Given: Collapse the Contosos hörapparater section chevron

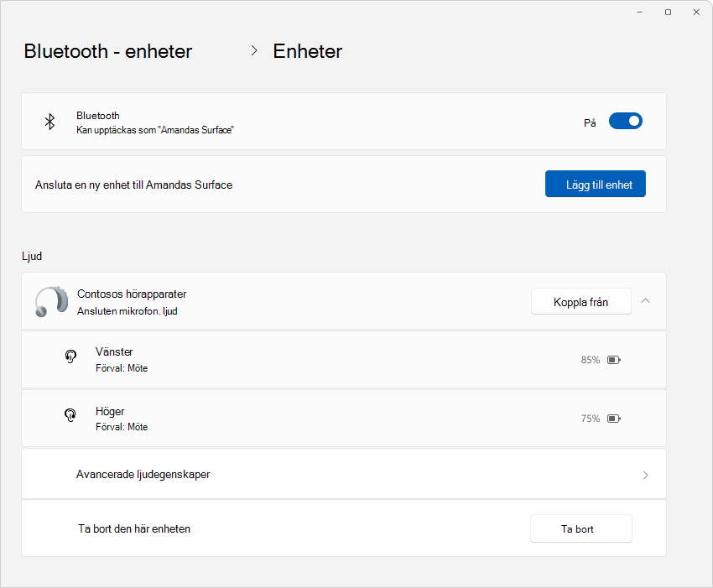Looking at the screenshot, I should 645,300.
